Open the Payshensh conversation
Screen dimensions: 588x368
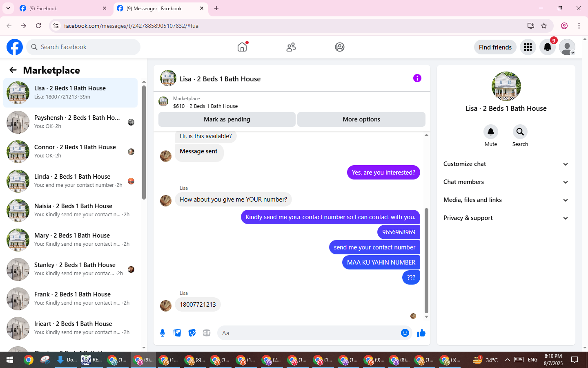pos(70,122)
